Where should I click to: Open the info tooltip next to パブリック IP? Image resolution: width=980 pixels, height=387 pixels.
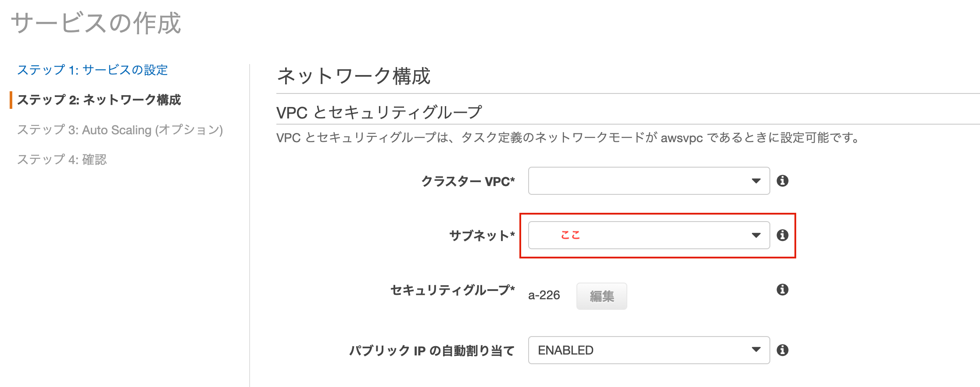[784, 350]
